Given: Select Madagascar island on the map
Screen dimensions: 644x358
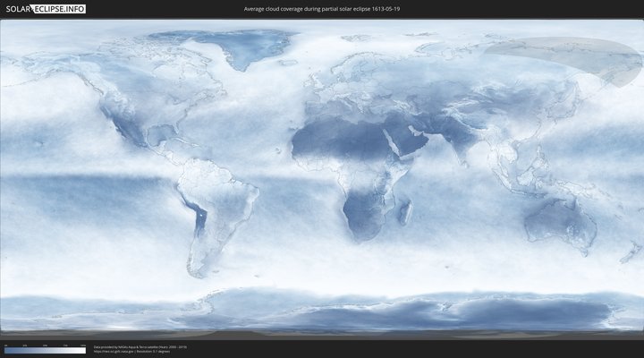Looking at the screenshot, I should tap(405, 213).
